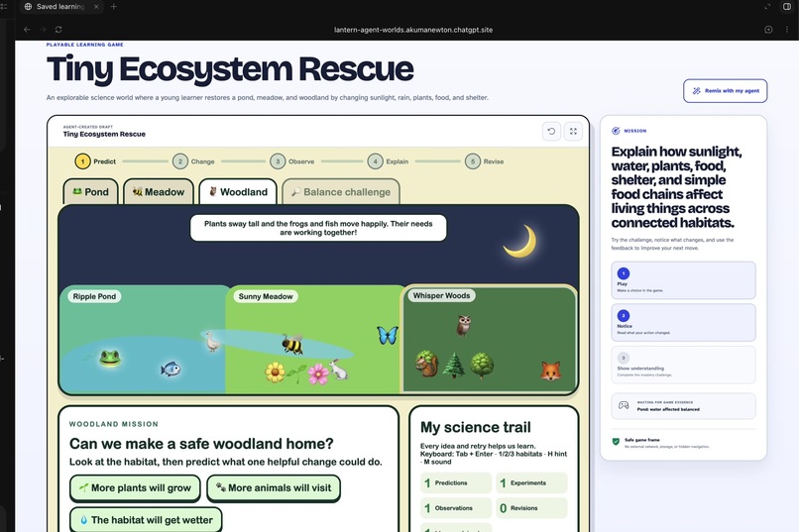This screenshot has width=799, height=532.
Task: Click the duck at the pond edge
Action: (212, 341)
